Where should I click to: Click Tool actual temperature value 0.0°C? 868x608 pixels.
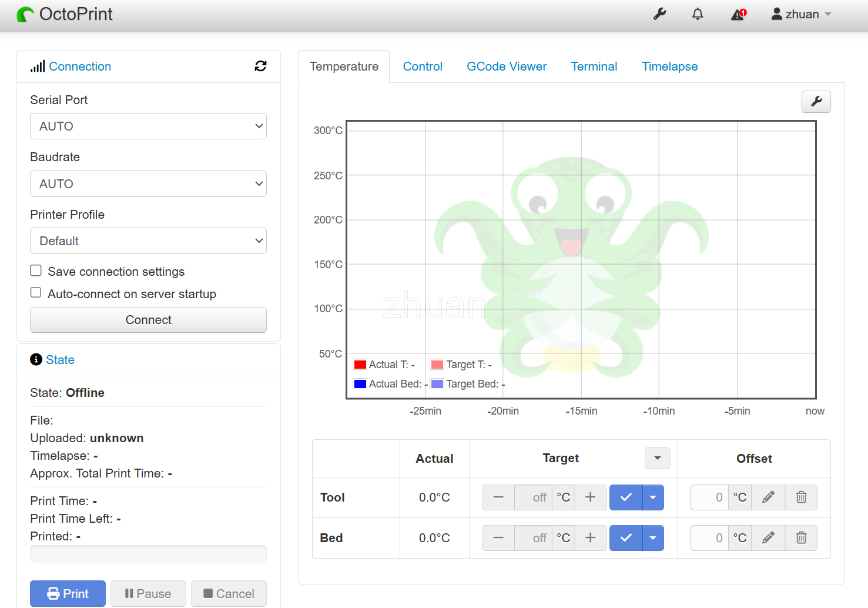(434, 497)
